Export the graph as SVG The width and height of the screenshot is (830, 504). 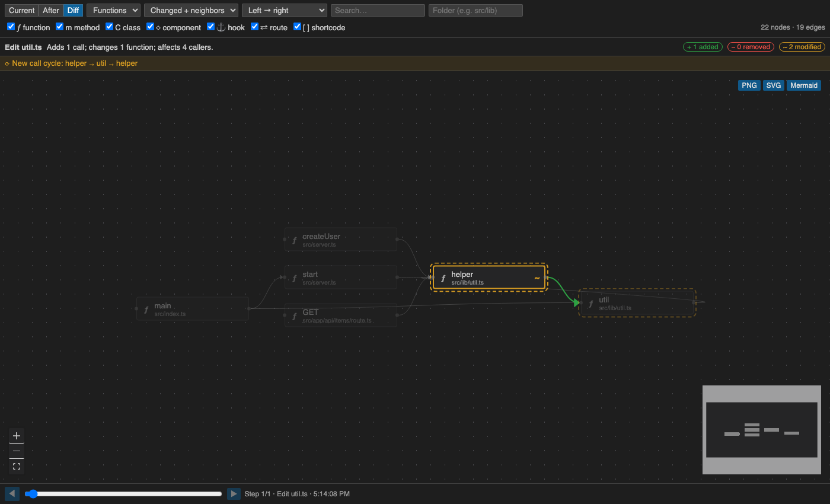pos(774,85)
